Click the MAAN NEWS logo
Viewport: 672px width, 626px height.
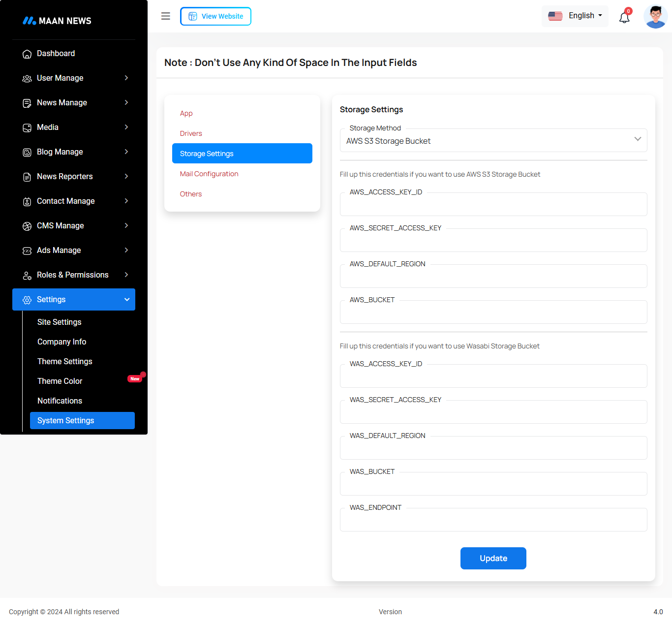(57, 21)
